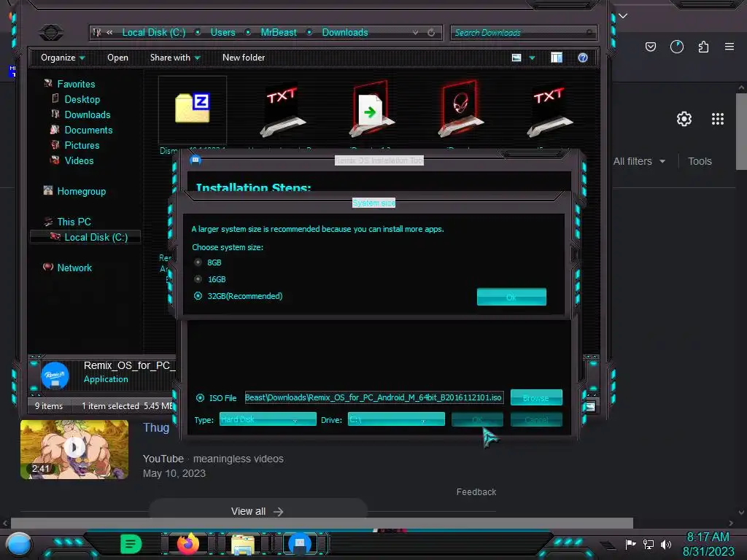This screenshot has height=560, width=747.
Task: Click New folder in Explorer toolbar
Action: (244, 58)
